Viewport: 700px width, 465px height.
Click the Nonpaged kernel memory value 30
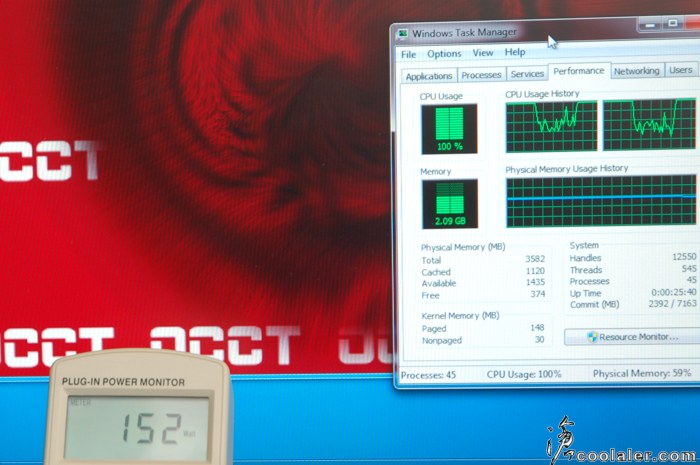pyautogui.click(x=539, y=340)
